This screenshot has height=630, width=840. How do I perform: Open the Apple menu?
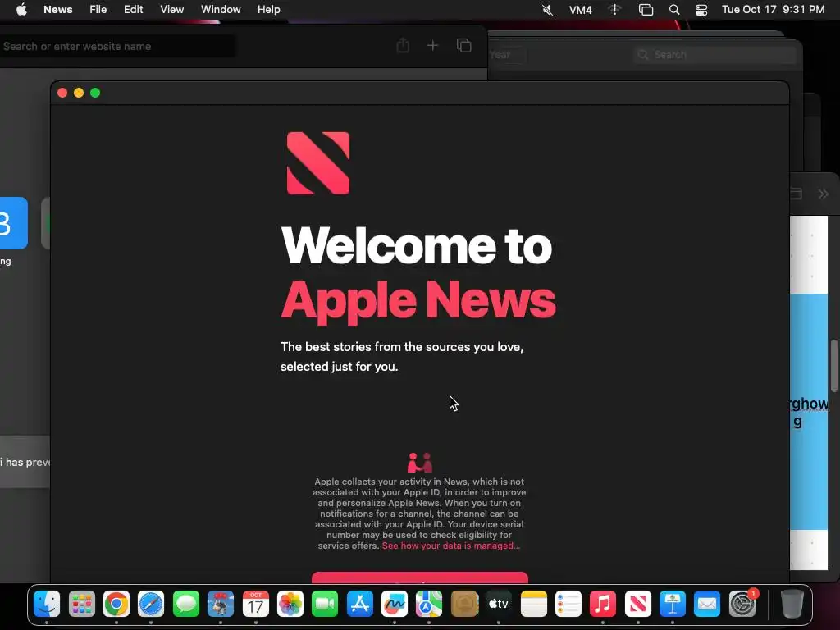pyautogui.click(x=21, y=10)
